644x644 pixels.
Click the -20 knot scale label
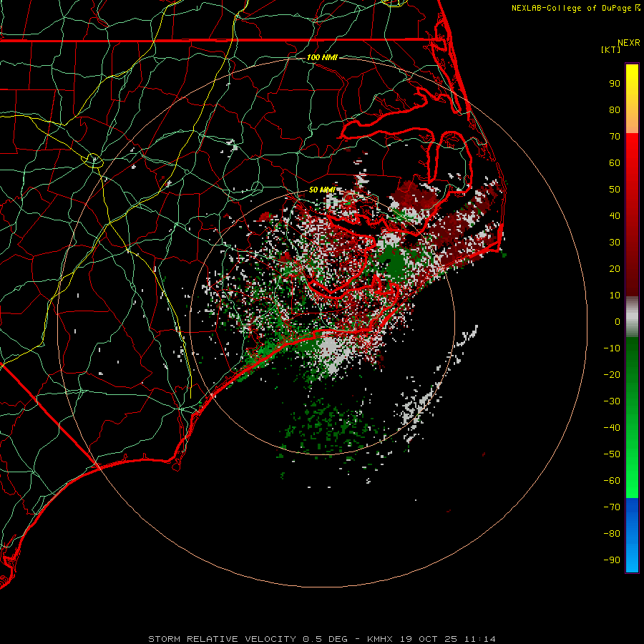612,375
